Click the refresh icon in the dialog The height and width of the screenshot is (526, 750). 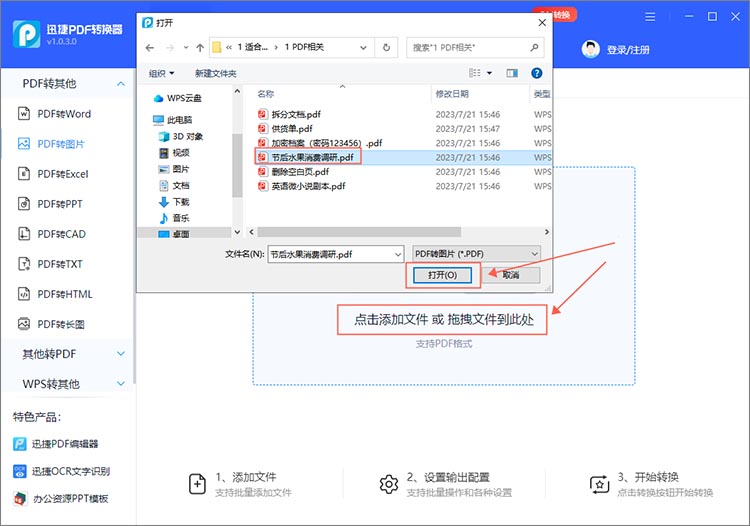pos(386,47)
